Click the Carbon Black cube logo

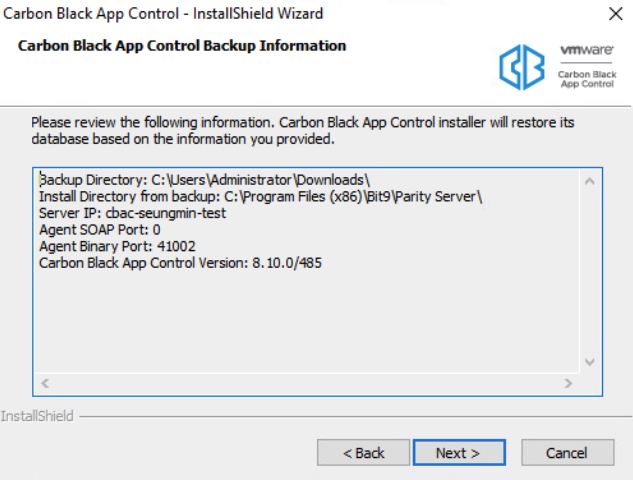[x=522, y=67]
